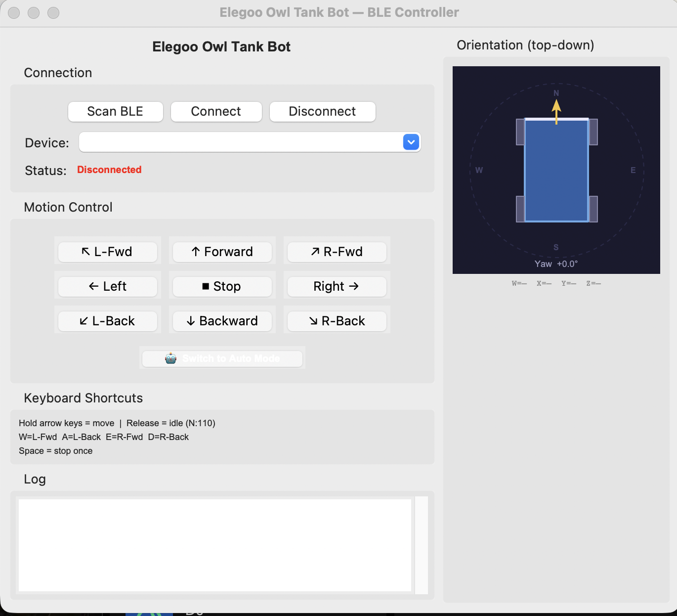Image resolution: width=677 pixels, height=616 pixels.
Task: Move the tank Forward
Action: [222, 252]
